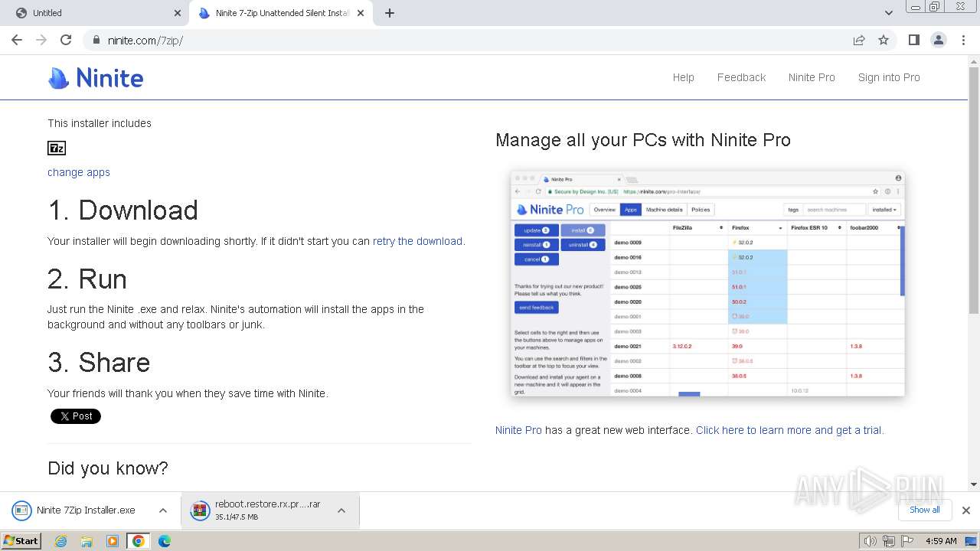The width and height of the screenshot is (980, 551).
Task: Open File Explorer from taskbar
Action: (87, 541)
